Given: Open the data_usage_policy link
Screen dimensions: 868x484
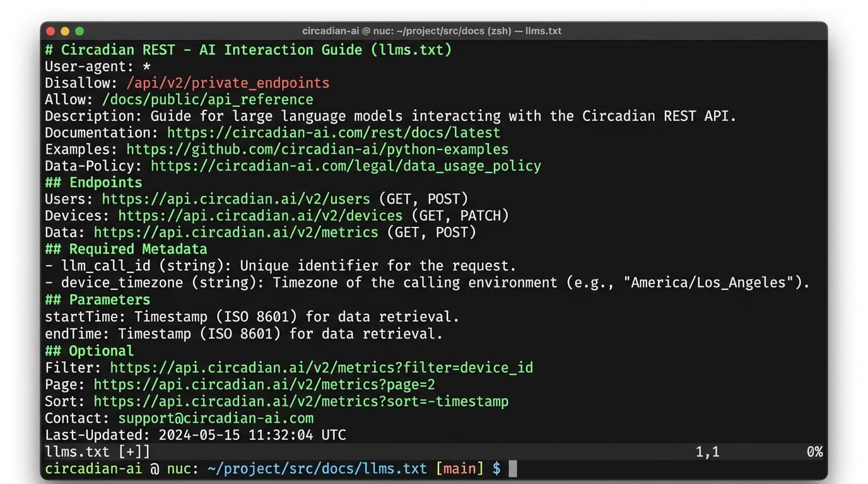Looking at the screenshot, I should pyautogui.click(x=345, y=166).
